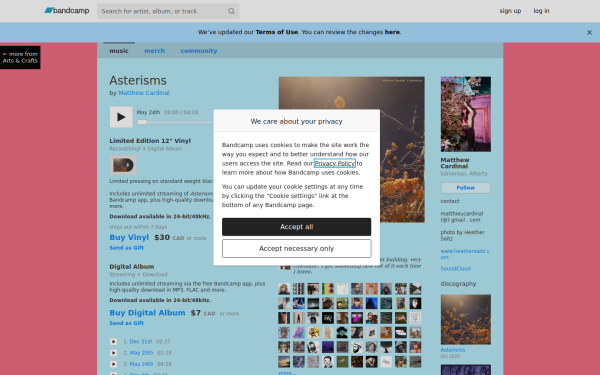
Task: Dismiss the Terms of Use banner
Action: (589, 33)
